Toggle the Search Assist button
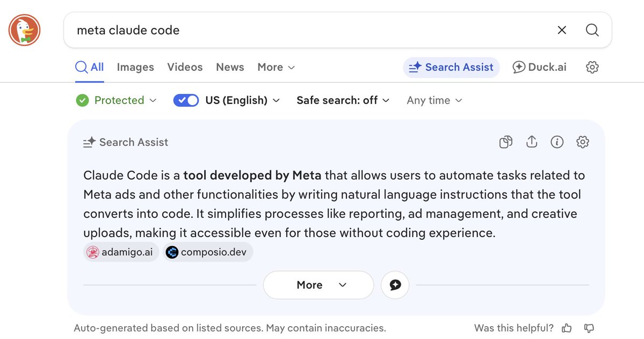Viewport: 644px width, 339px height. [x=451, y=67]
